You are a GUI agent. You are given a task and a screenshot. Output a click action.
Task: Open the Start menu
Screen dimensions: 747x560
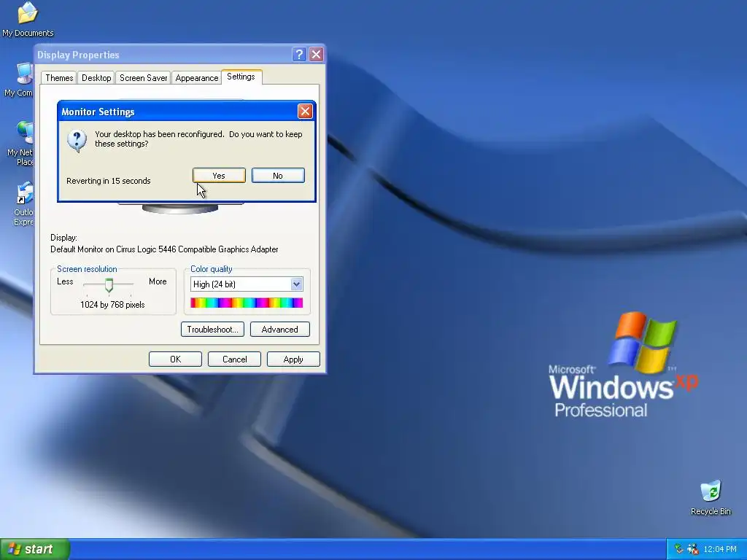35,549
